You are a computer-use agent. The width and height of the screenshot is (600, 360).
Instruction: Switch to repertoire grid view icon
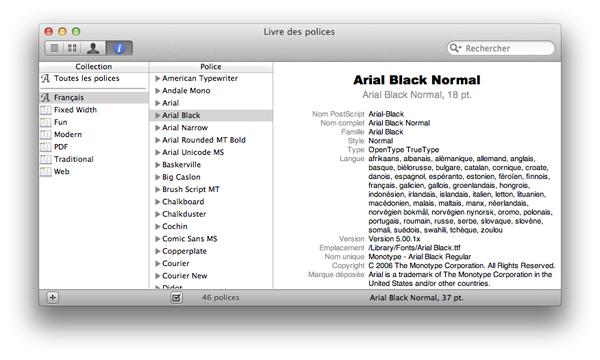72,48
